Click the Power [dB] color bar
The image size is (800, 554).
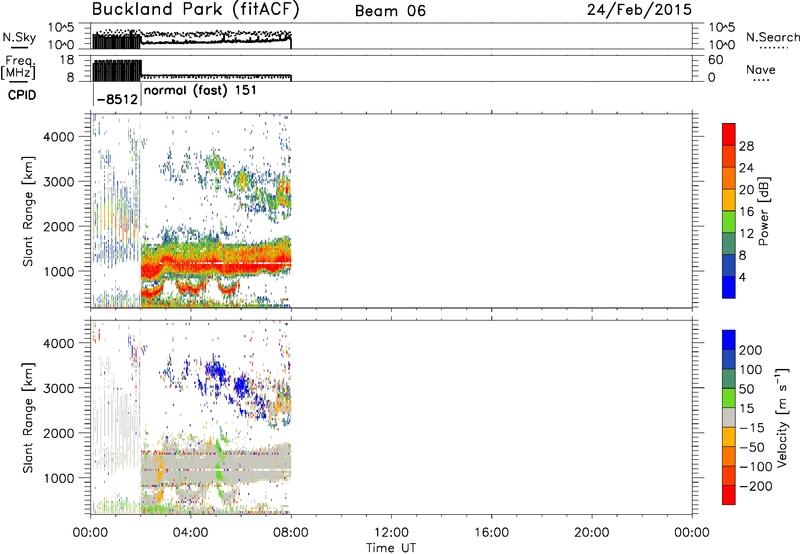[729, 211]
